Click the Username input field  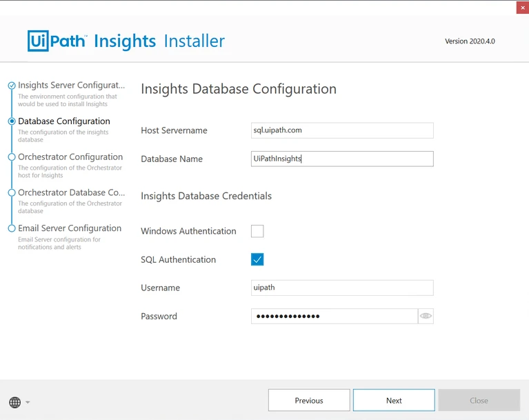[342, 288]
